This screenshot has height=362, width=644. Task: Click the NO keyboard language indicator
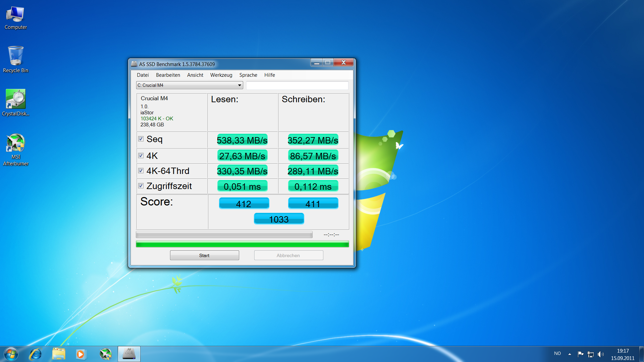[x=557, y=353]
